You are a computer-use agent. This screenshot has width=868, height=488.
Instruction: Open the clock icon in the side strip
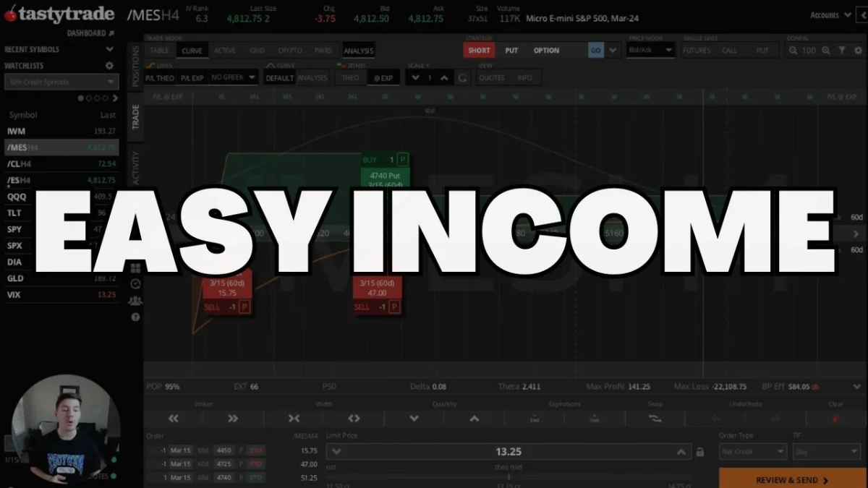click(135, 283)
